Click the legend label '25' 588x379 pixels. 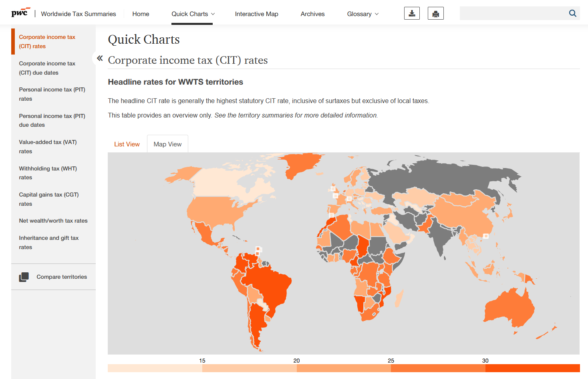[x=391, y=361]
